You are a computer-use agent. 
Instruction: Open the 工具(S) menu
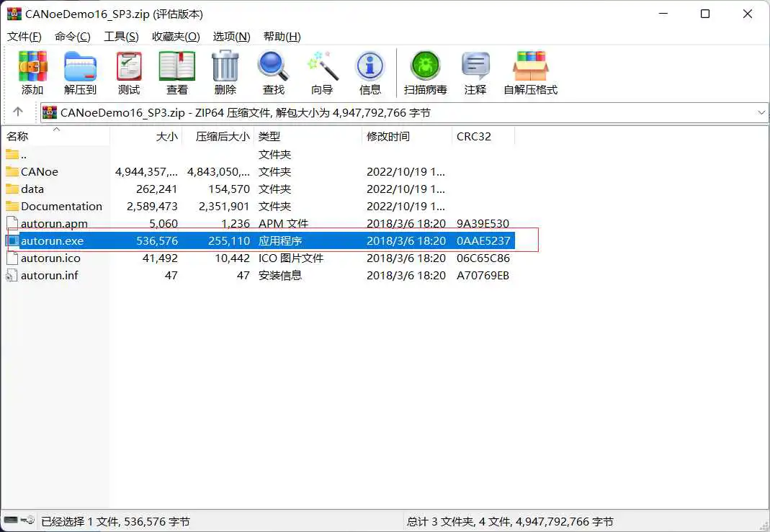[x=121, y=37]
